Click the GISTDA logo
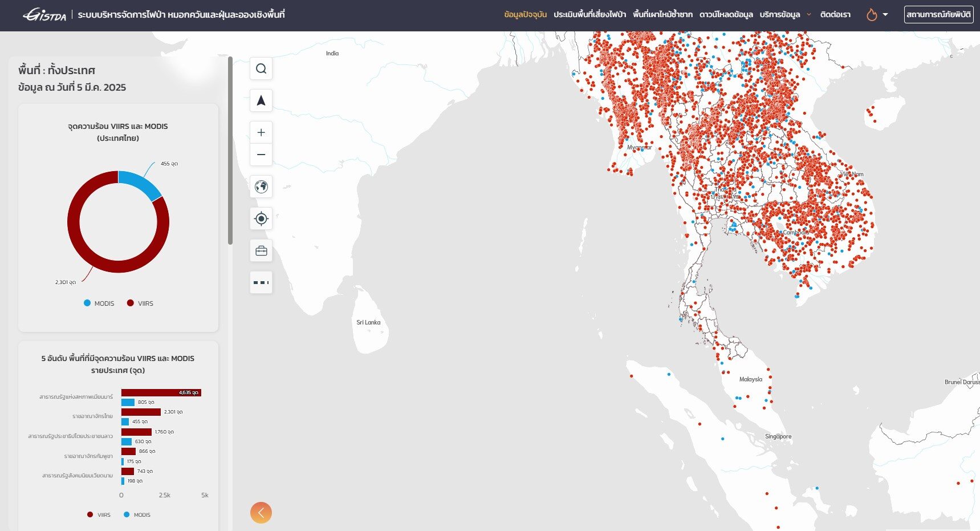 click(44, 15)
